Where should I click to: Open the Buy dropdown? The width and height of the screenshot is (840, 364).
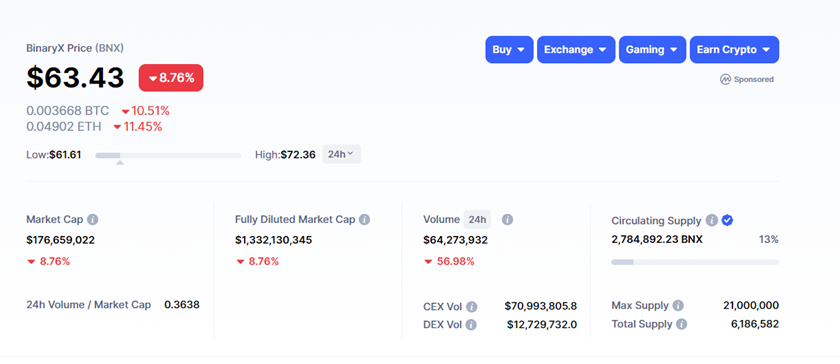point(509,50)
